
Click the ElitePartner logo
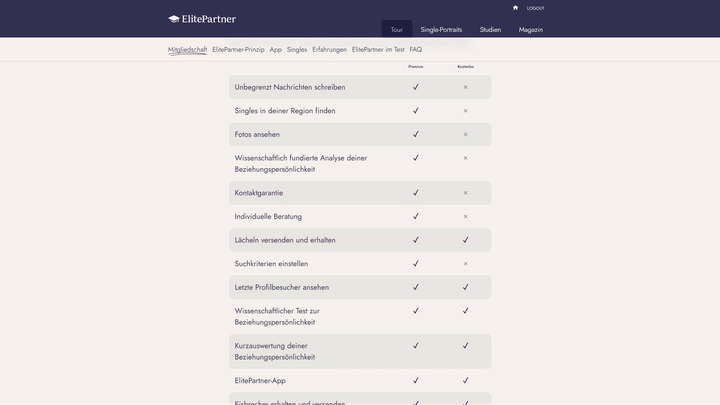point(202,19)
